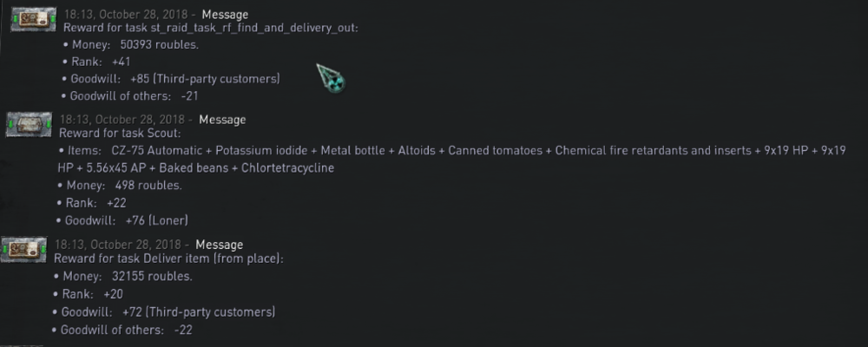Click the case icon beside Scout reward message
Image resolution: width=868 pixels, height=347 pixels.
coord(29,125)
